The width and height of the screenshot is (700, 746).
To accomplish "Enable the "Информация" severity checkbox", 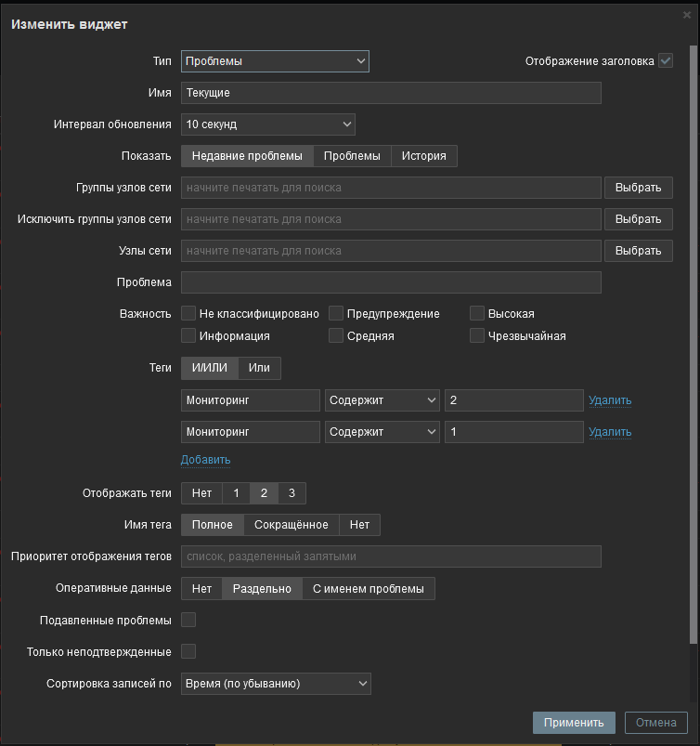I will coord(188,335).
